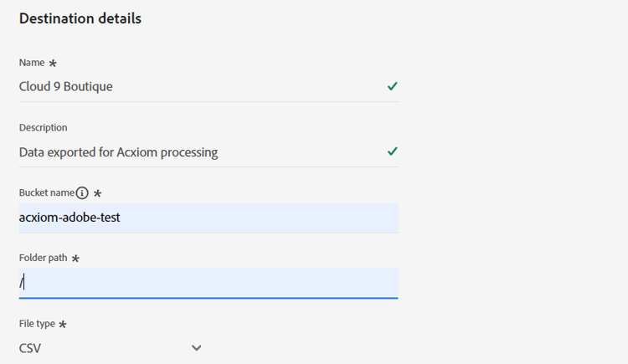Click green checkmark in the Description field
Screen dimensions: 628x364
(393, 151)
